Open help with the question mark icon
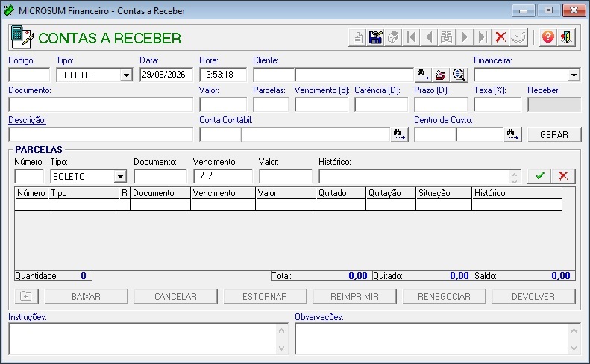The width and height of the screenshot is (590, 364). point(547,37)
